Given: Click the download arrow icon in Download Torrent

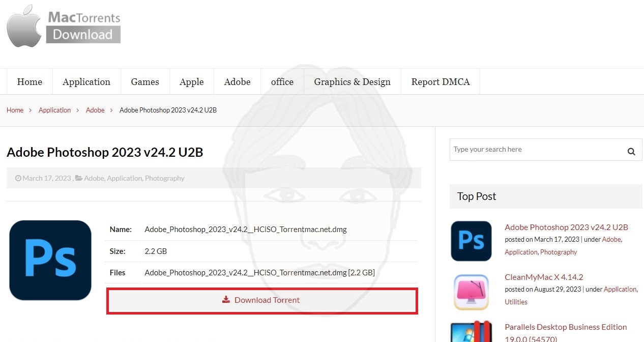Looking at the screenshot, I should click(226, 300).
